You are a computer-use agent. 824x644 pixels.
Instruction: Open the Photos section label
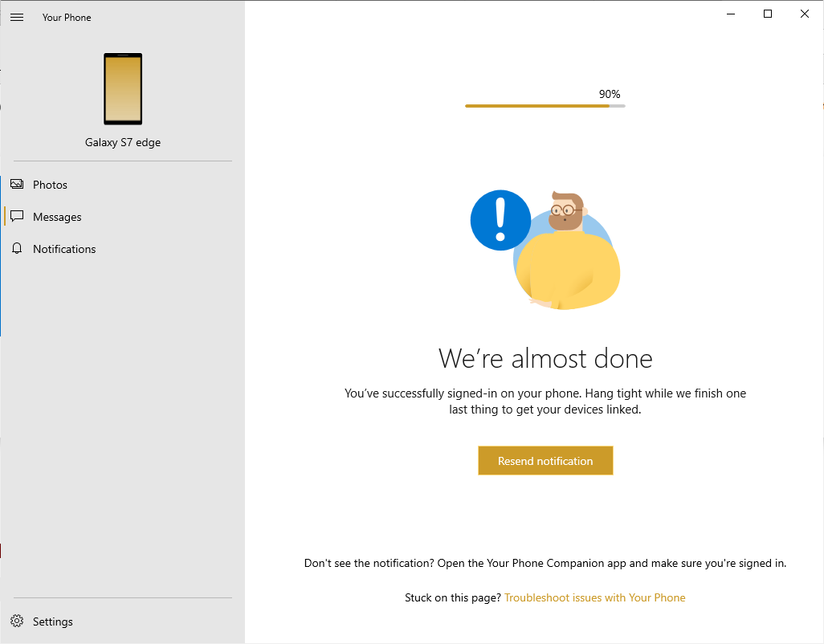[50, 185]
